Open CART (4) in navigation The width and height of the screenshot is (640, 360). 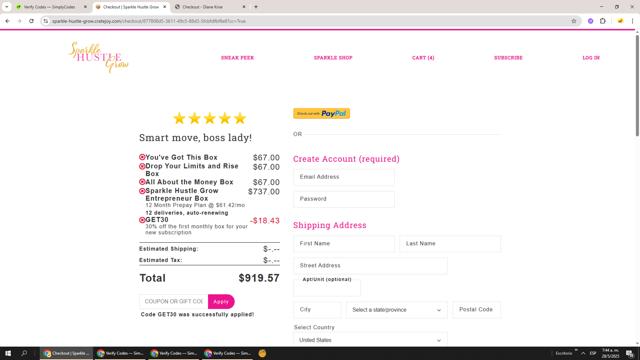(x=423, y=58)
